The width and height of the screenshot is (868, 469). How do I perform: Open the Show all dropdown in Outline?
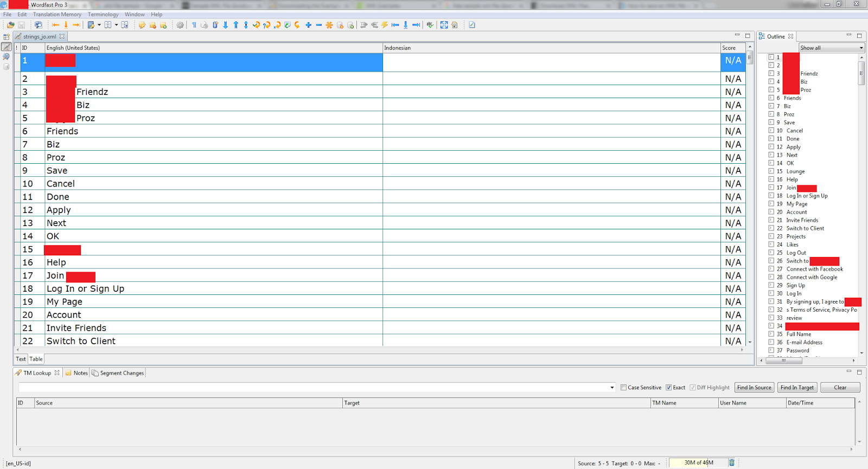[831, 48]
